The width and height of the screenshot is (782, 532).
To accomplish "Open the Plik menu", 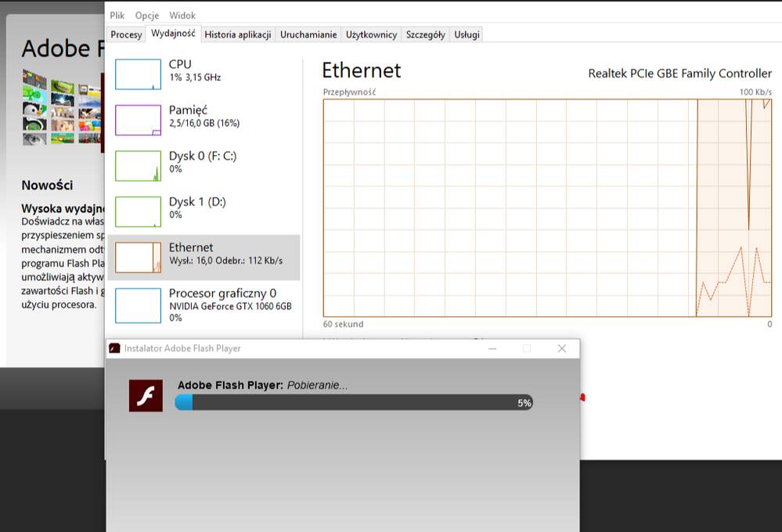I will [x=117, y=15].
